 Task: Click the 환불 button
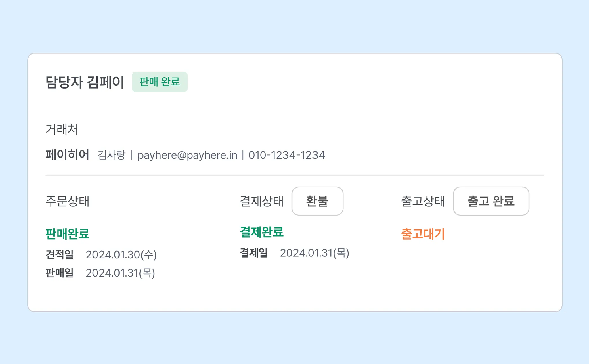(317, 201)
